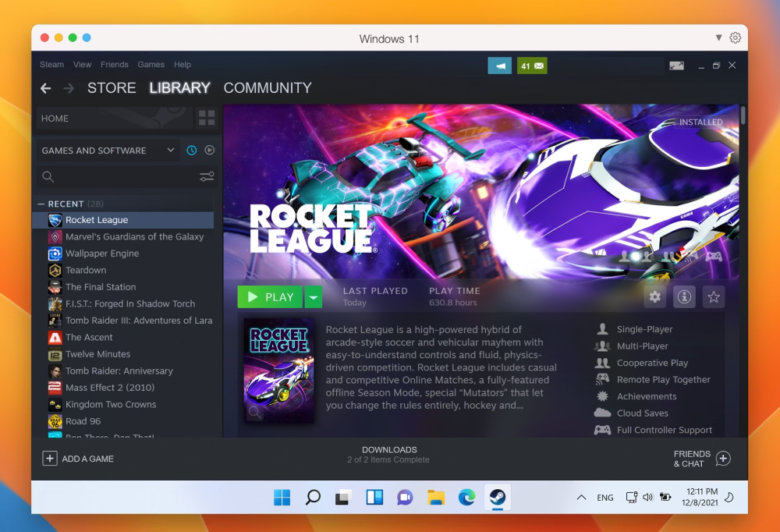
Task: Go forward with the right arrow
Action: (x=69, y=89)
